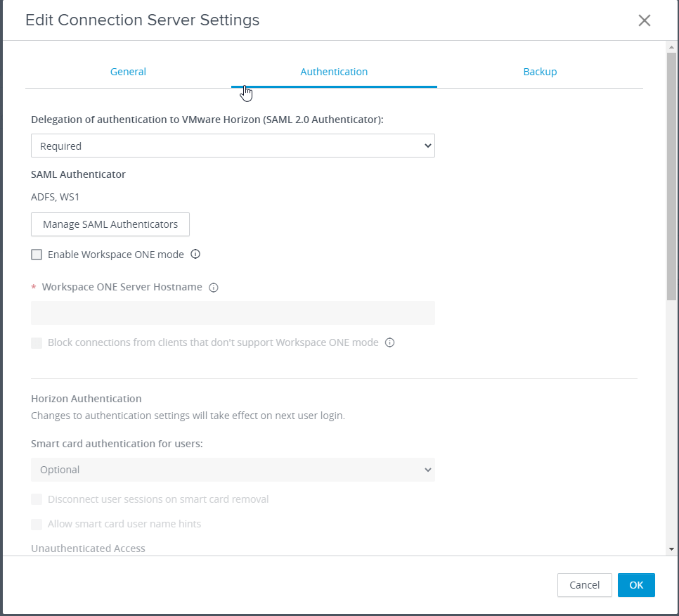Viewport: 679px width, 616px height.
Task: Check Disconnect user sessions on smart card removal
Action: (37, 499)
